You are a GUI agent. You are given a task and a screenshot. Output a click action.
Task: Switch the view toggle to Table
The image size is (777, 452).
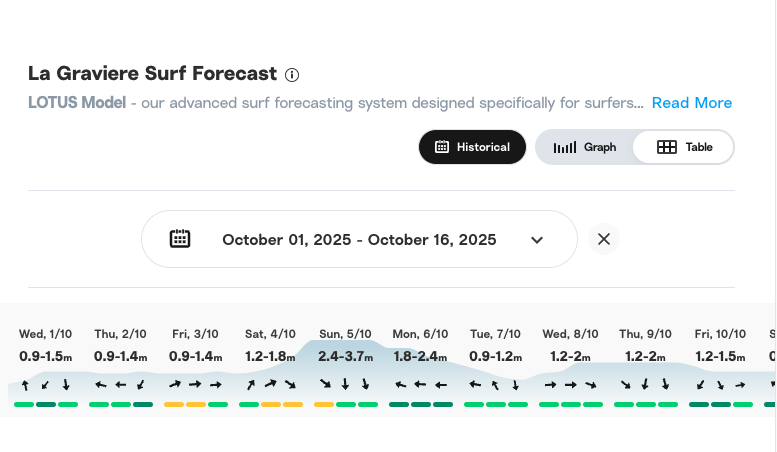click(x=685, y=147)
